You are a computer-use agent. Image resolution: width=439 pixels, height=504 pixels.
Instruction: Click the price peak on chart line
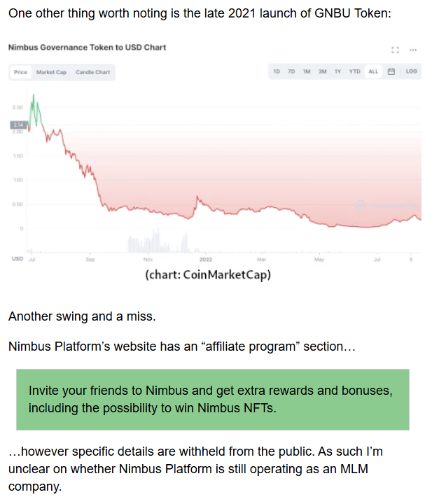tap(34, 95)
